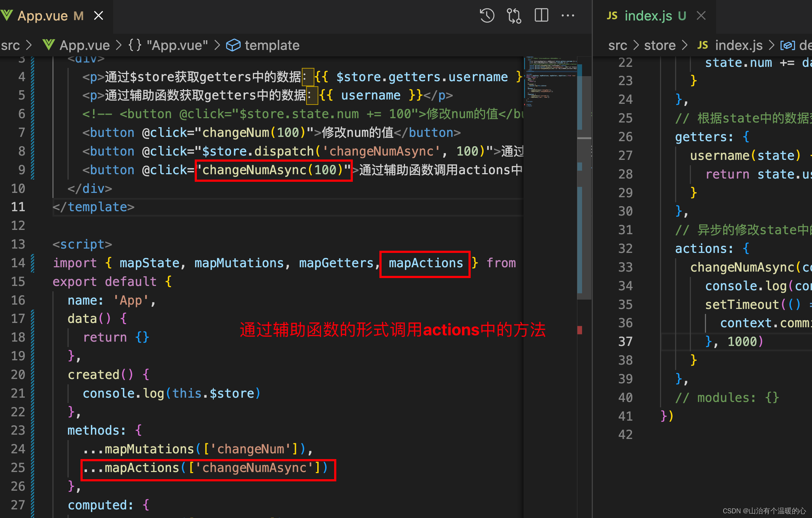This screenshot has height=518, width=812.
Task: Switch to the index.js tab
Action: [x=648, y=16]
